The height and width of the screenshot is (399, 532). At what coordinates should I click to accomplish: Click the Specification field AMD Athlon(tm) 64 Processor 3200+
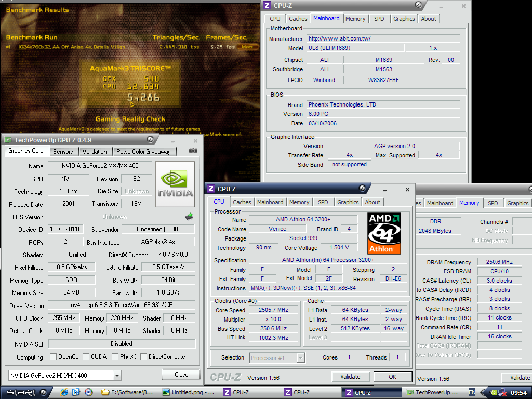[x=328, y=260]
